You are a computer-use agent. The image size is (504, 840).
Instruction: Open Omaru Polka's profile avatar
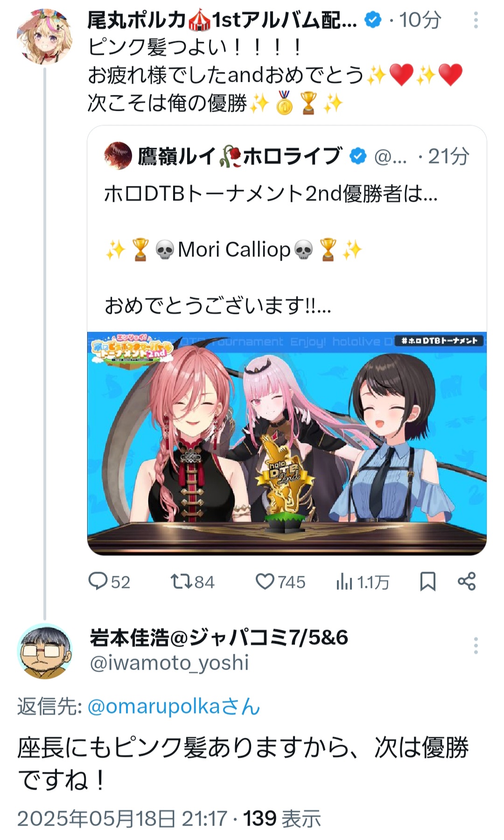(45, 35)
